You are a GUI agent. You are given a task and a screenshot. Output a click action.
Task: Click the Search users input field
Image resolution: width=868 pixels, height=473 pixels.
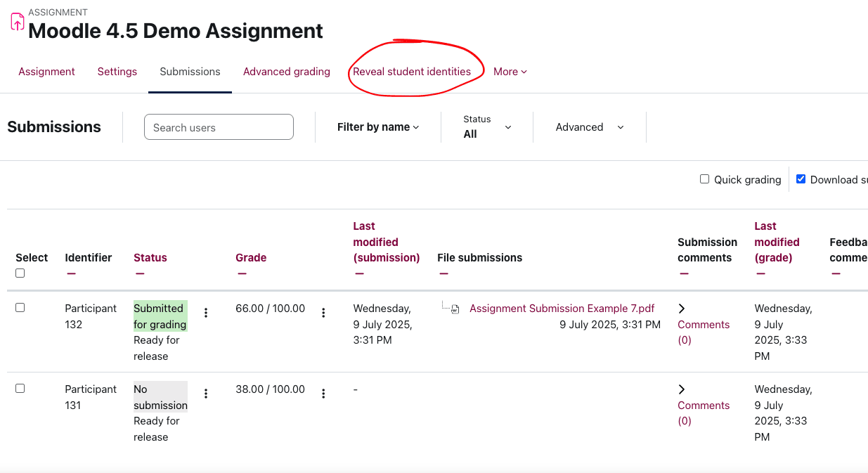click(219, 127)
